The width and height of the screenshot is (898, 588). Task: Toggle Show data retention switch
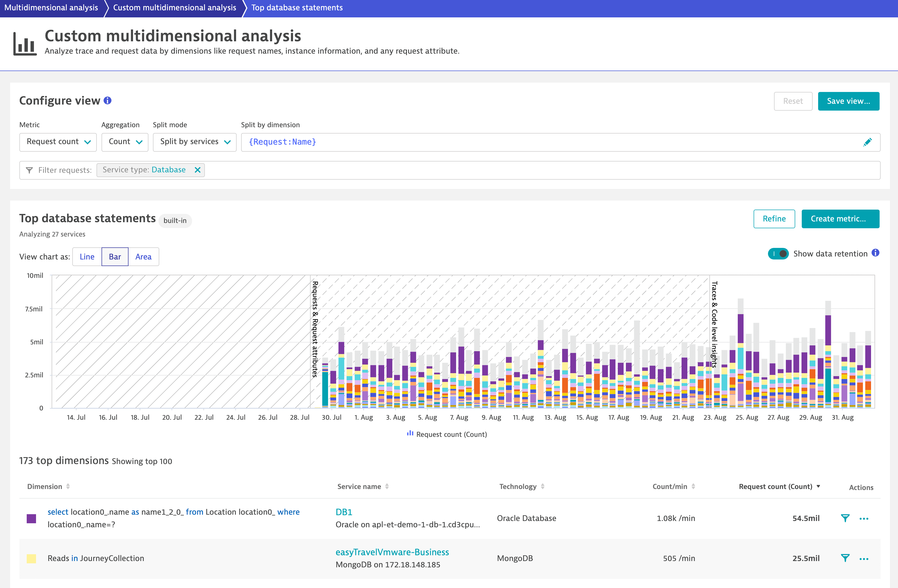[x=778, y=254]
